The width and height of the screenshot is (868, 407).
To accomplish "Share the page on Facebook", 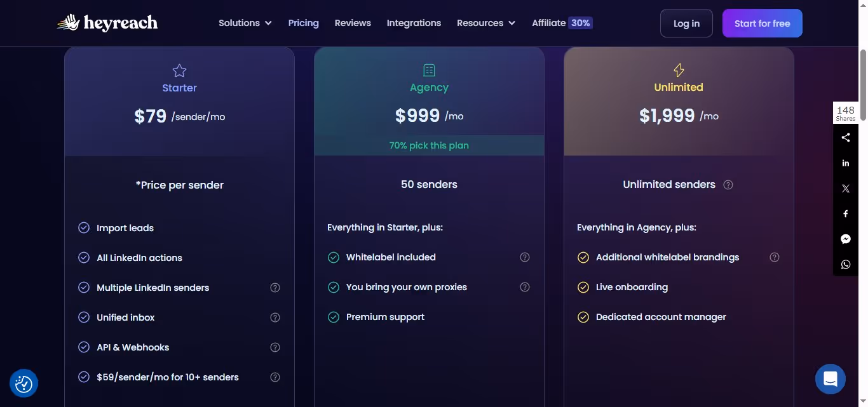I will 845,213.
